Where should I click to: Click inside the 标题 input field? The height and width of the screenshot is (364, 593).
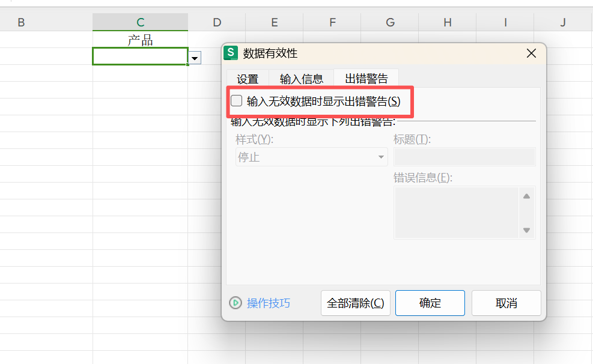464,156
